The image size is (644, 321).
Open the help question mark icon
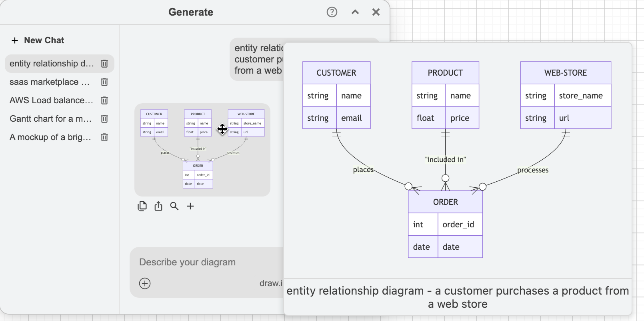pos(332,12)
